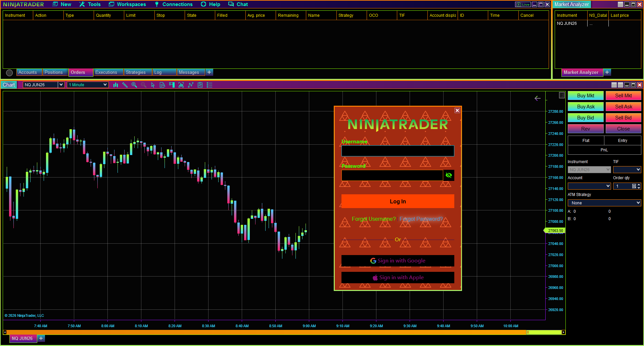Open the ATM Strategy None dropdown
The height and width of the screenshot is (346, 644).
click(604, 203)
